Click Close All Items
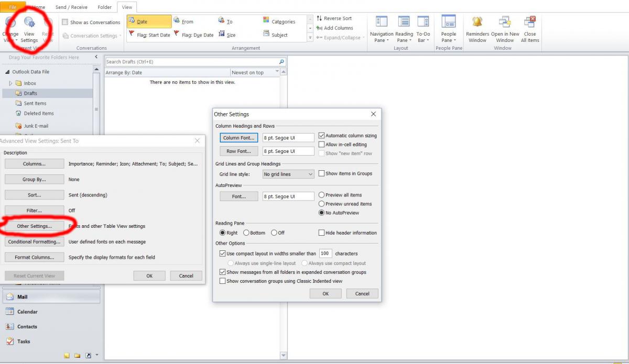 click(530, 29)
